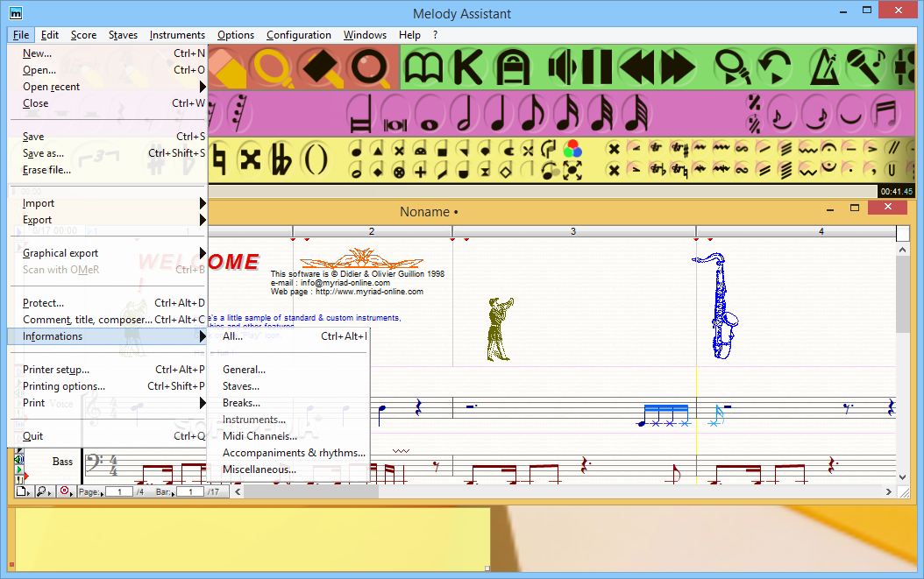
Task: Select Midi Channels... submenu entry
Action: pyautogui.click(x=288, y=436)
